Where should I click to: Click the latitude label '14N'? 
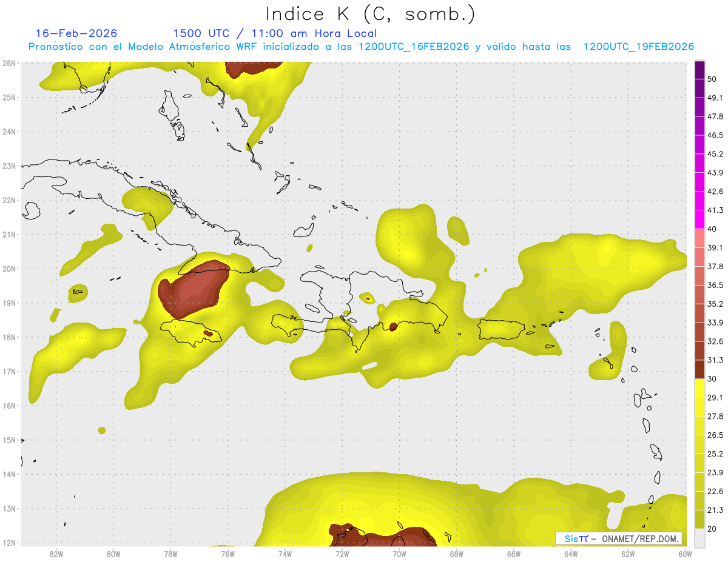point(9,475)
